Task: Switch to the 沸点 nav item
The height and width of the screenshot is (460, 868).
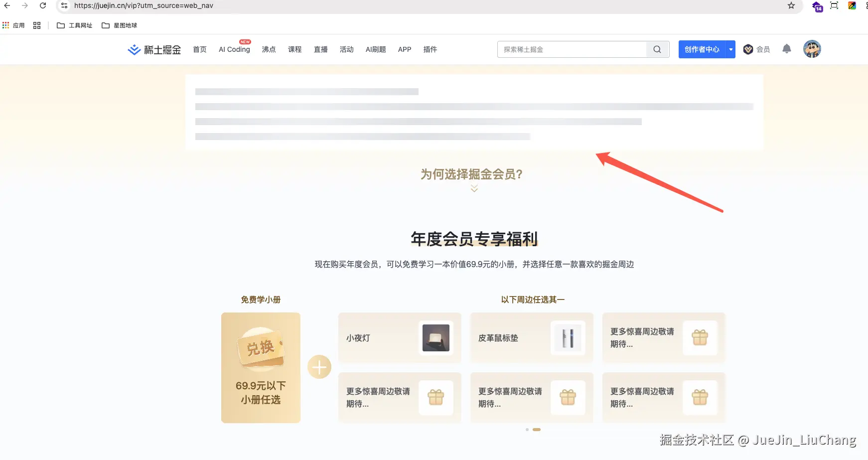Action: 269,49
